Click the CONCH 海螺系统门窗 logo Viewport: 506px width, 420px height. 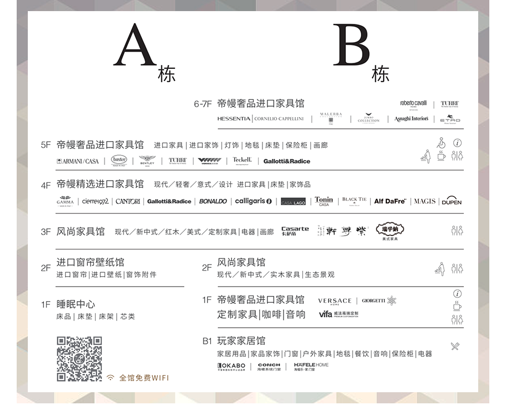(269, 367)
